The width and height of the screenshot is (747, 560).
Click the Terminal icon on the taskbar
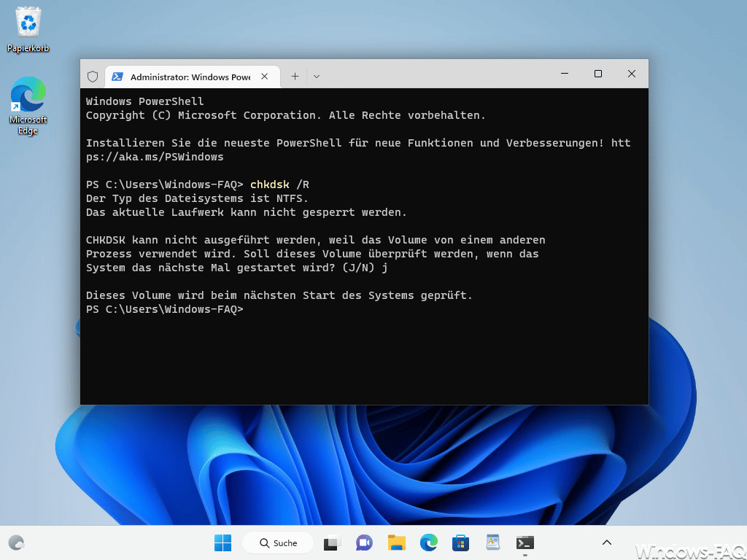tap(525, 542)
